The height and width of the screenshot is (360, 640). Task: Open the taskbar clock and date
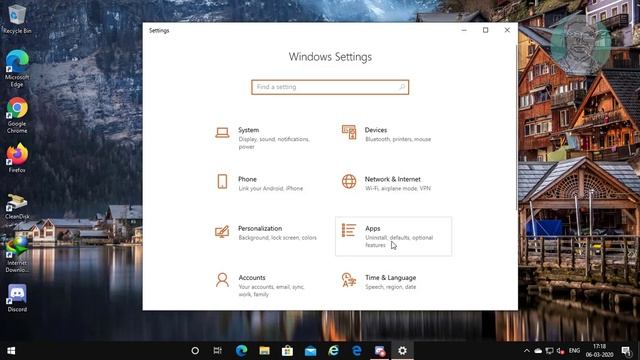click(x=599, y=351)
